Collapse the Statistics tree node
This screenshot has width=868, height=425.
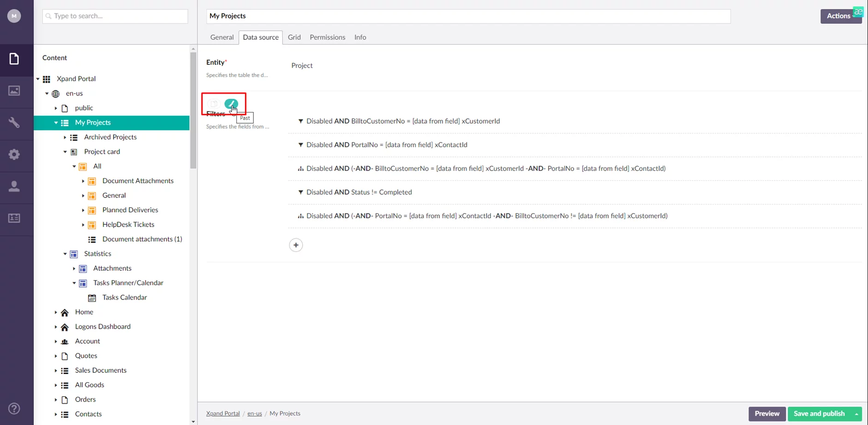[x=65, y=254]
